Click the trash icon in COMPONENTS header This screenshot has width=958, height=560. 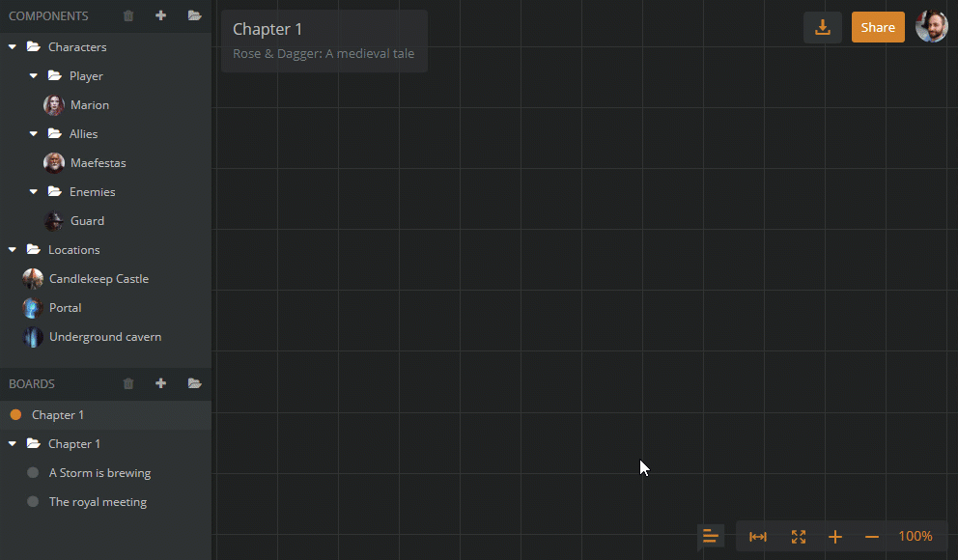(x=127, y=15)
